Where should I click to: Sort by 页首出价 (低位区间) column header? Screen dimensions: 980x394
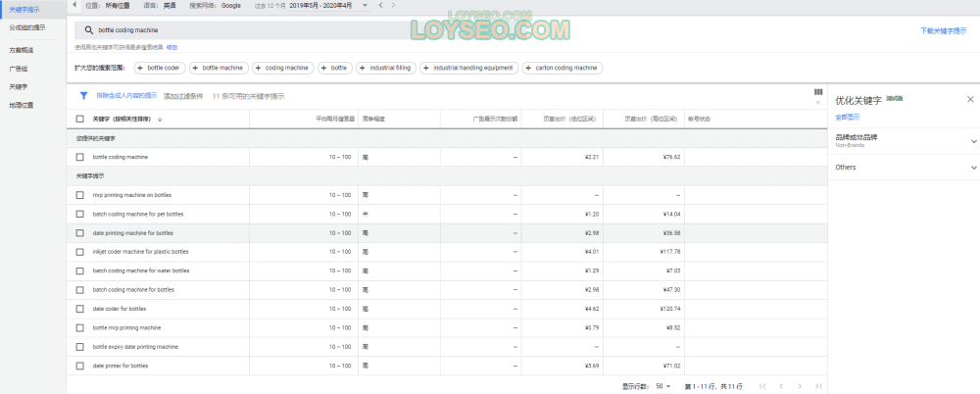[569, 119]
